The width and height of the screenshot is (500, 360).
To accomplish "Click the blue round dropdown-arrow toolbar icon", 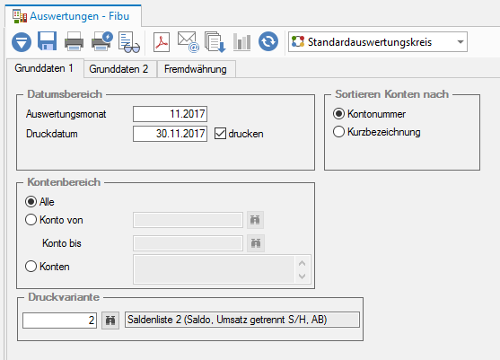I will point(21,42).
